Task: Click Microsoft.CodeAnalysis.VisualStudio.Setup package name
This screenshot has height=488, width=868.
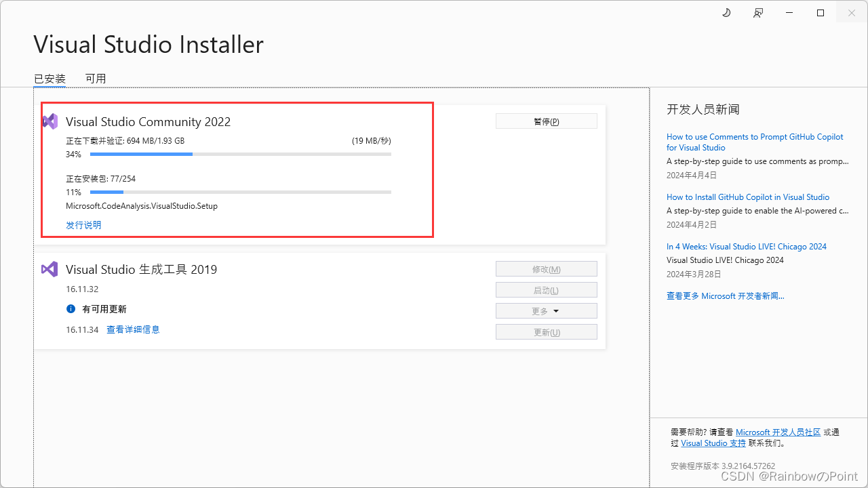Action: (x=142, y=206)
